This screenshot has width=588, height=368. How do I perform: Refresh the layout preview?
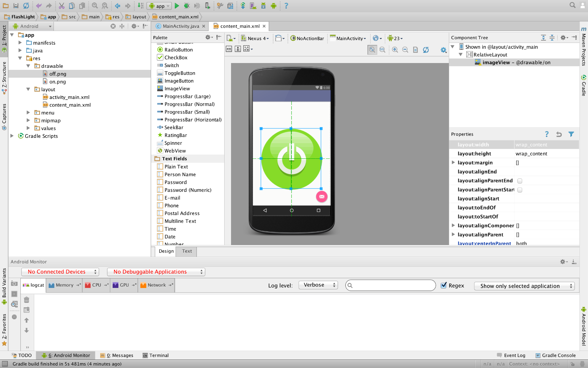(426, 50)
